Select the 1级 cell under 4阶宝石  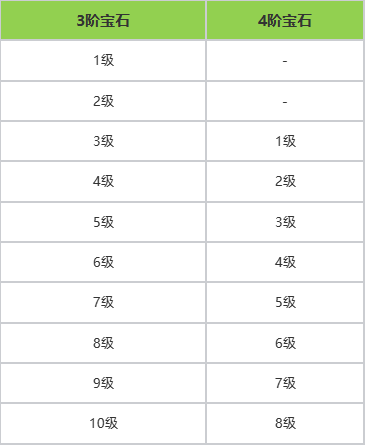click(x=285, y=141)
